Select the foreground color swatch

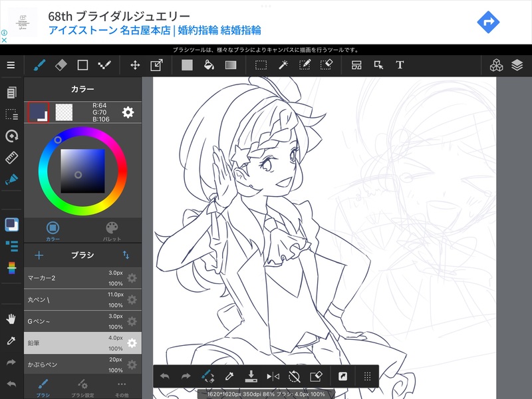point(39,112)
